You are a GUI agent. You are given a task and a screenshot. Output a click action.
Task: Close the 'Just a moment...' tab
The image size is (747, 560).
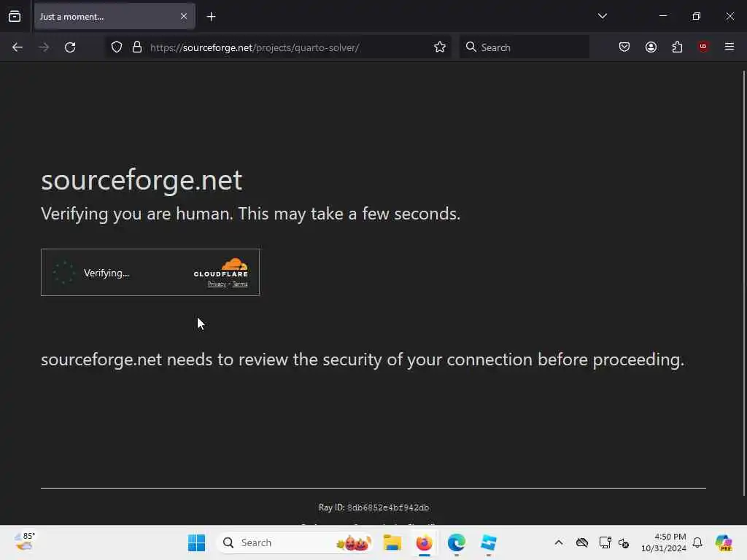(184, 16)
